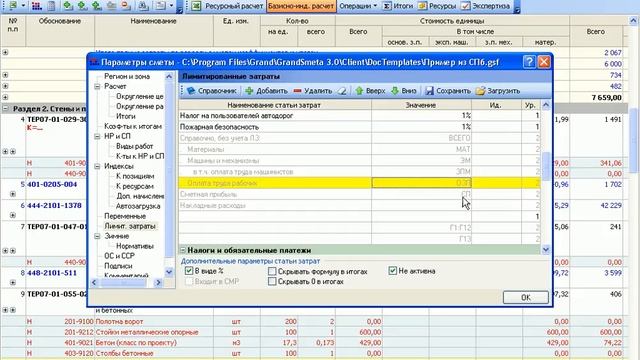Viewport: 640px width, 360px height.
Task: Expand row 448-2101-511 plus sign
Action: [x=13, y=282]
